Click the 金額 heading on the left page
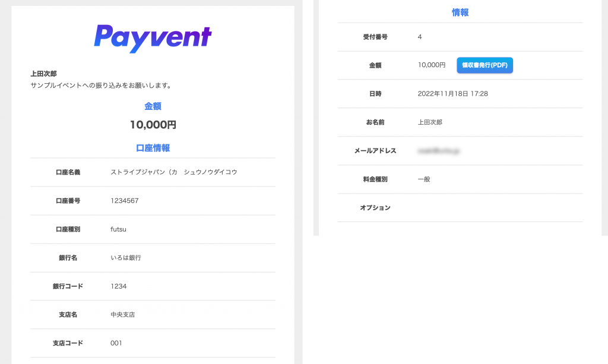This screenshot has width=608, height=364. coord(153,106)
